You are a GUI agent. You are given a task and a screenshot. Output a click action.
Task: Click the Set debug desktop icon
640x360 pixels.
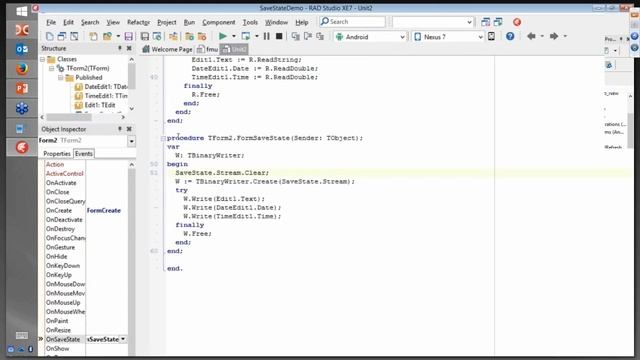click(498, 22)
